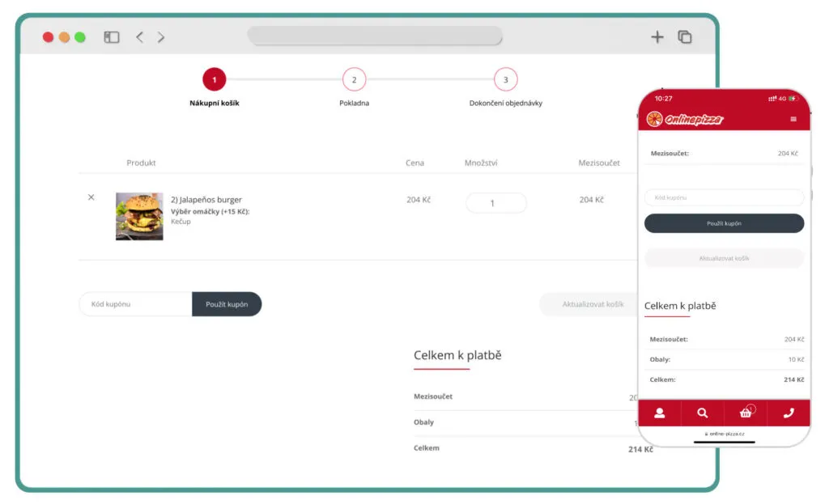829x504 pixels.
Task: Focus the desktop Kód kupónu input field
Action: click(135, 304)
